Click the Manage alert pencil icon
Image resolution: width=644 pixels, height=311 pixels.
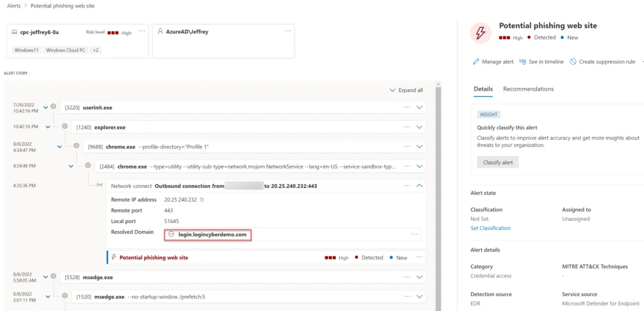476,62
